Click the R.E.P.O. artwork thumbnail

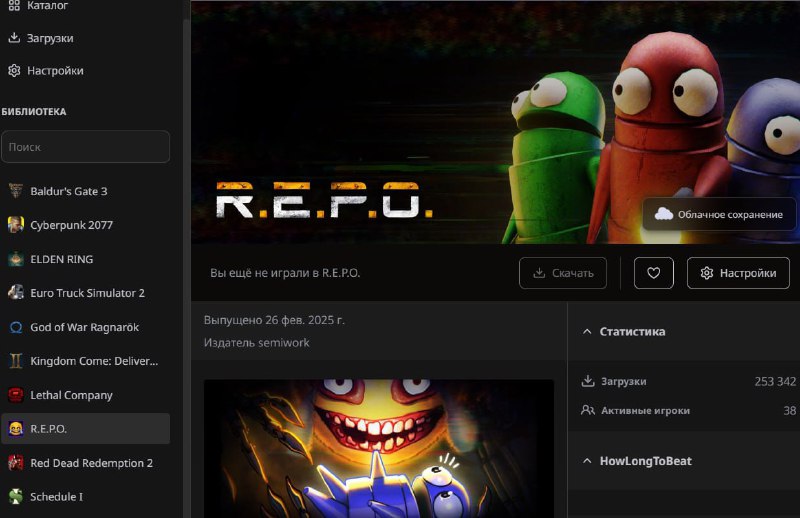[378, 448]
